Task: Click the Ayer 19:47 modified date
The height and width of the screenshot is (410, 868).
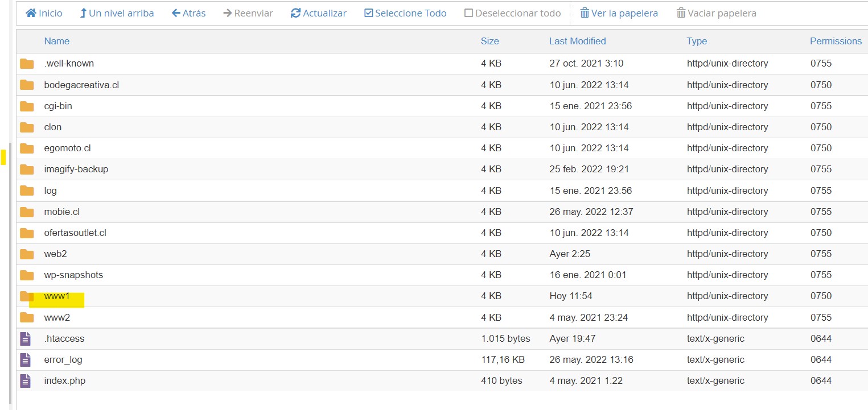Action: (x=573, y=338)
